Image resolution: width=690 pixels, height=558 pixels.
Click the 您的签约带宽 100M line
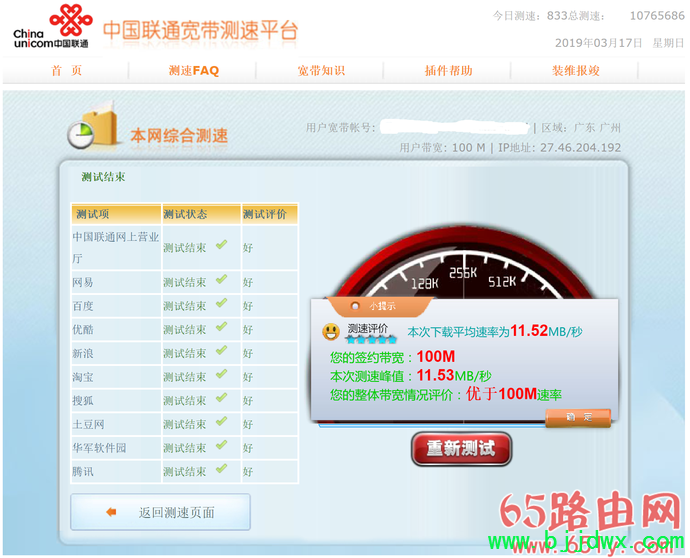tap(393, 357)
